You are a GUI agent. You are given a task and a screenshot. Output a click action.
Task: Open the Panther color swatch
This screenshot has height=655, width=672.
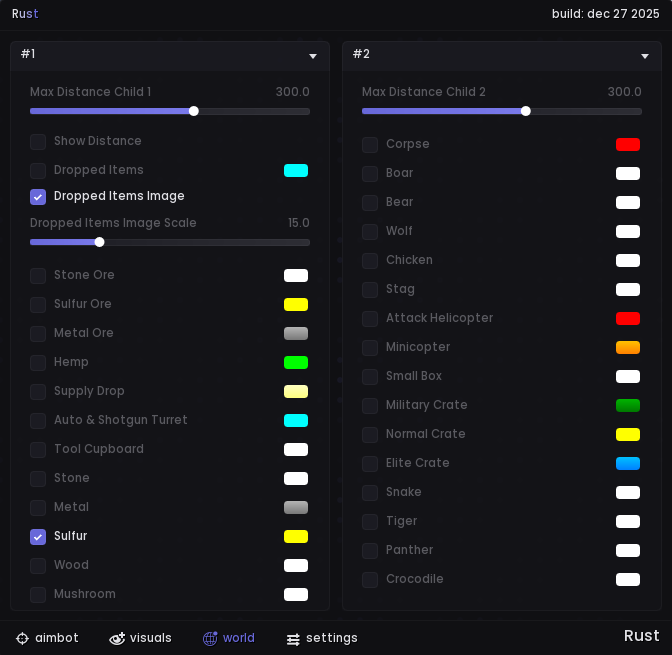(x=628, y=551)
